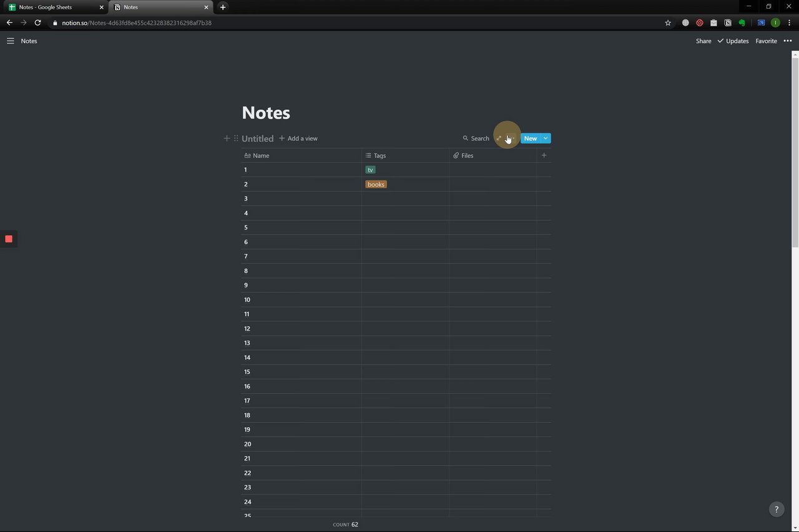The width and height of the screenshot is (799, 532).
Task: Click the red stop recording square
Action: coord(9,239)
